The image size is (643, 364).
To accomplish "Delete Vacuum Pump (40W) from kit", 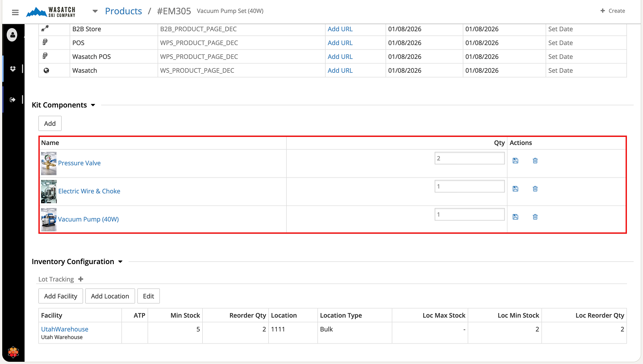I will pyautogui.click(x=535, y=217).
